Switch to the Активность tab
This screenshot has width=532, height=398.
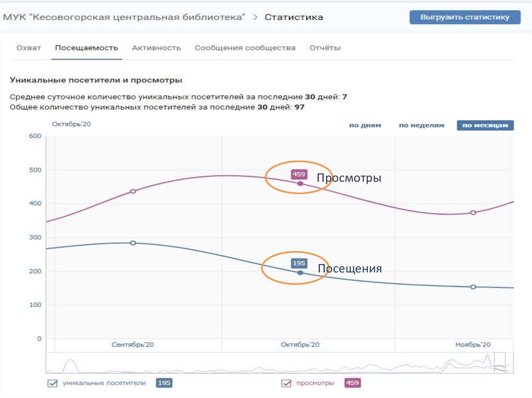[156, 48]
